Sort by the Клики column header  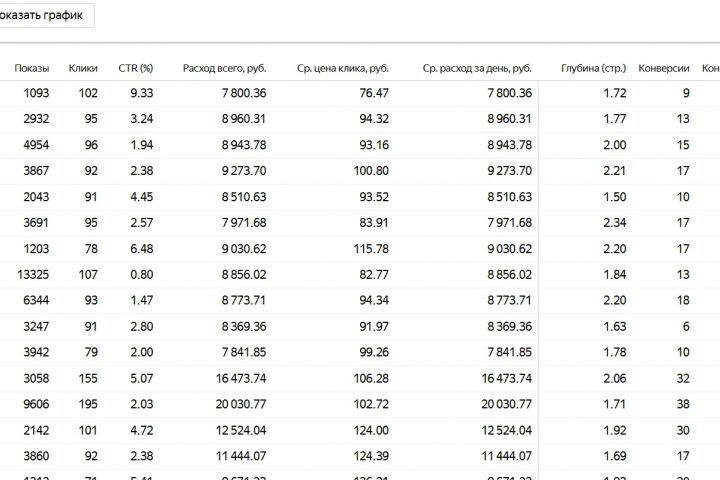(83, 68)
